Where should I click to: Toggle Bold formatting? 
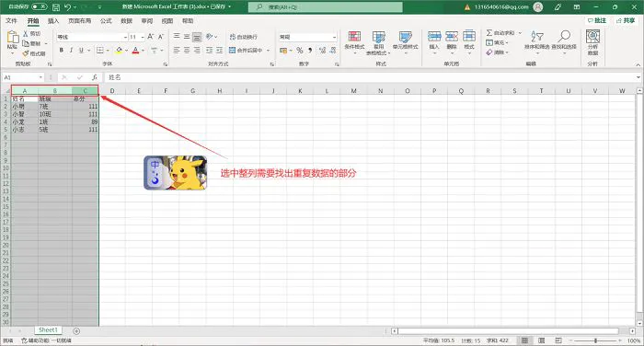point(62,50)
